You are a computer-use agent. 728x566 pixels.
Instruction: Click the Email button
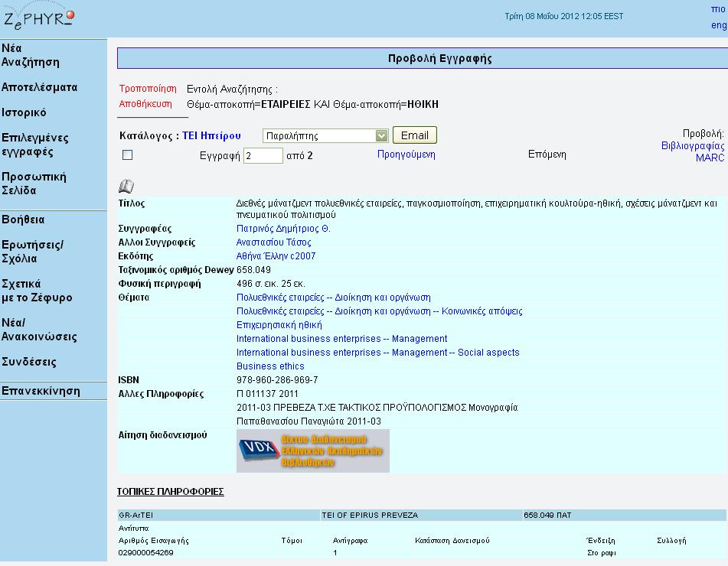415,135
